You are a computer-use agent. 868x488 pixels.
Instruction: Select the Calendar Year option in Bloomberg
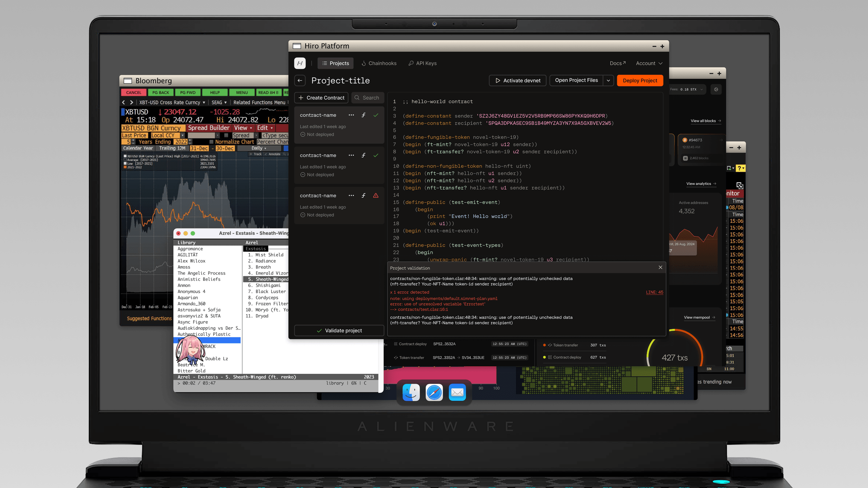pos(138,148)
